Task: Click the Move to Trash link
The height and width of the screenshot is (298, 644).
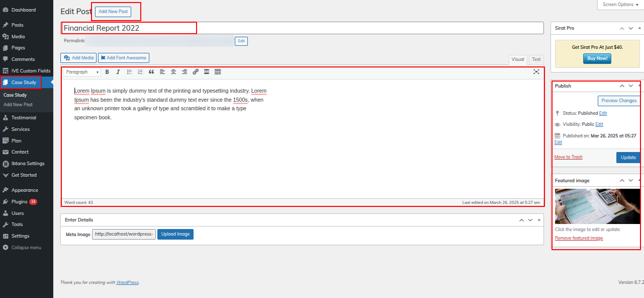Action: [x=568, y=157]
